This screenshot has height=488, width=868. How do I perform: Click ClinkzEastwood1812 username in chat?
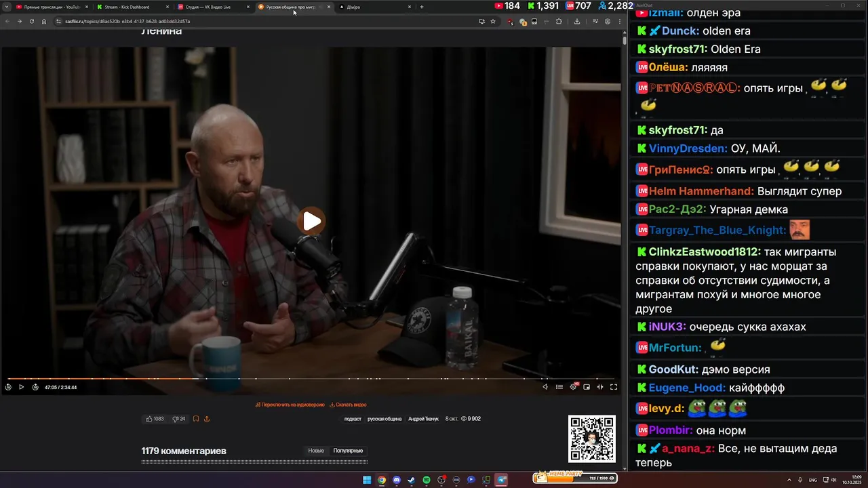click(x=705, y=252)
